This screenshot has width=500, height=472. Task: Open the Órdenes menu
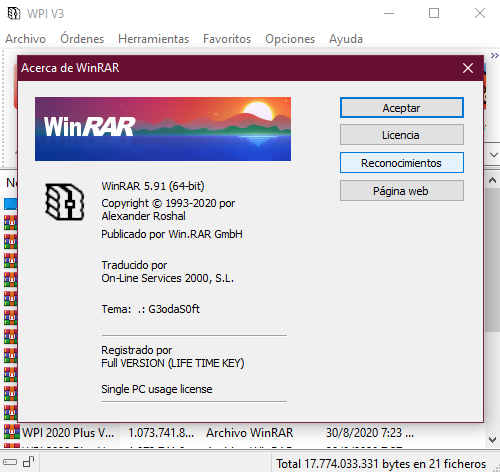[82, 39]
